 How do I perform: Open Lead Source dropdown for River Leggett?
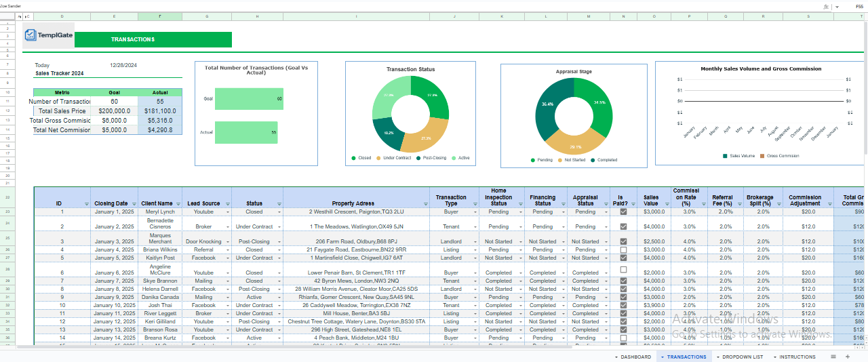(x=227, y=313)
